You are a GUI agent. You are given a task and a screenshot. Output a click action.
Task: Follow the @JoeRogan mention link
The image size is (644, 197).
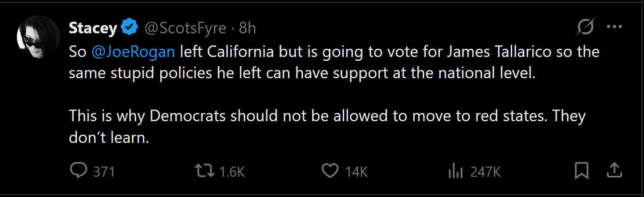click(x=133, y=51)
